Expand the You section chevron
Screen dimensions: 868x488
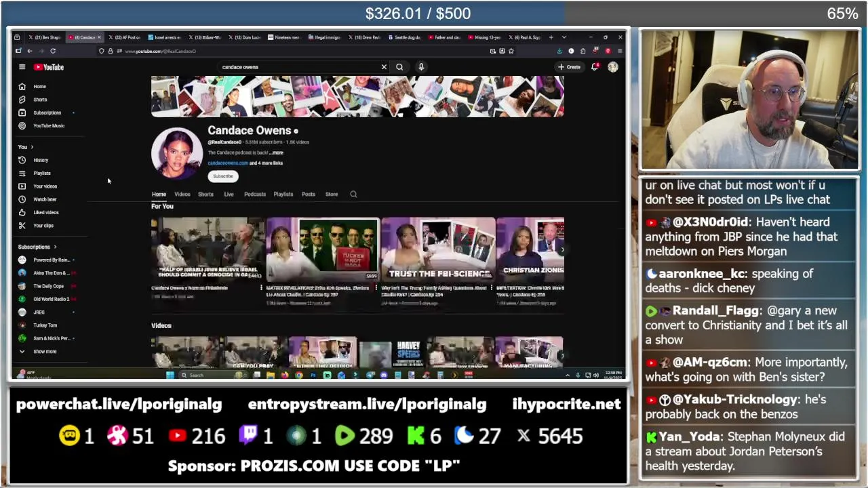[x=31, y=147]
